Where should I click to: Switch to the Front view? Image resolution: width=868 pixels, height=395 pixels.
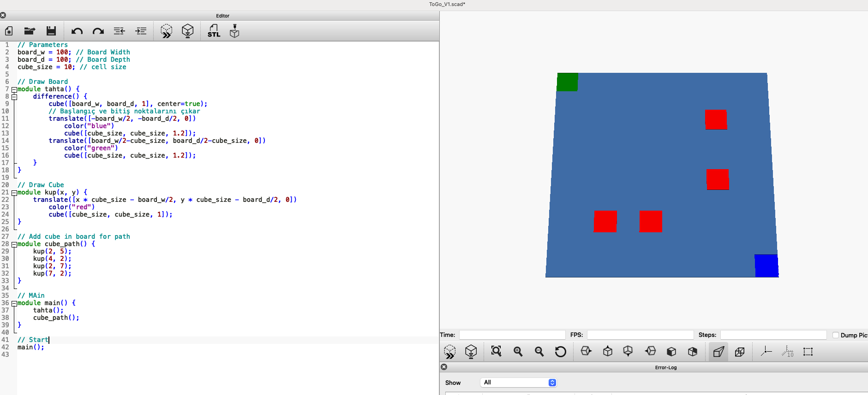point(671,352)
